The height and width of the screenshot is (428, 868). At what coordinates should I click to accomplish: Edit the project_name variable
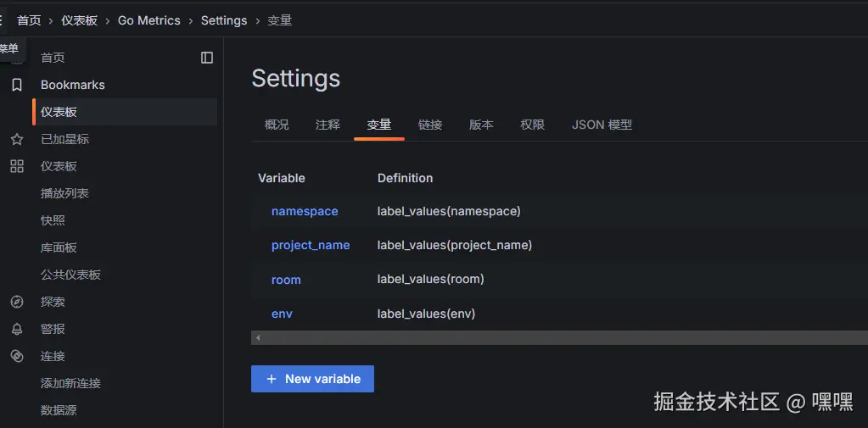coord(311,245)
